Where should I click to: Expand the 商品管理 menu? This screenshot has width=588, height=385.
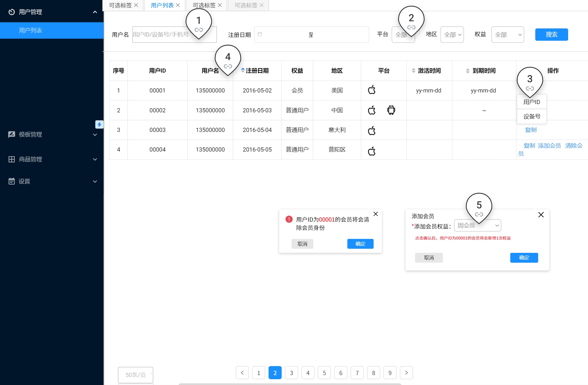[x=95, y=159]
